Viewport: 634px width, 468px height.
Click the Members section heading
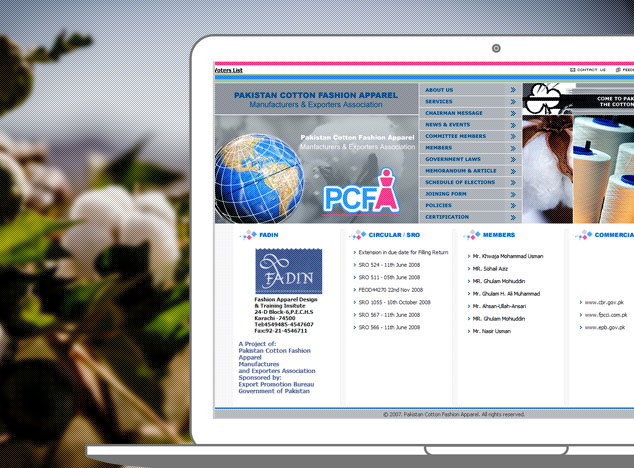pos(499,235)
